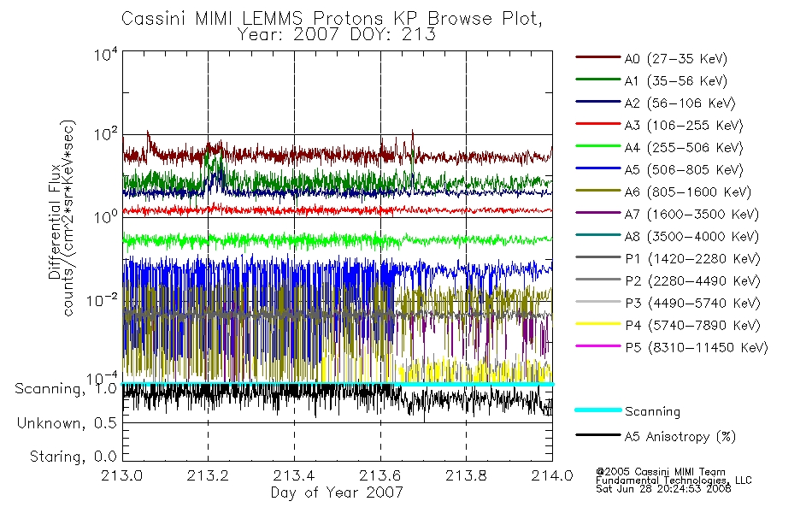Click the 213.6 x-axis tick label
The width and height of the screenshot is (812, 513).
(x=380, y=475)
